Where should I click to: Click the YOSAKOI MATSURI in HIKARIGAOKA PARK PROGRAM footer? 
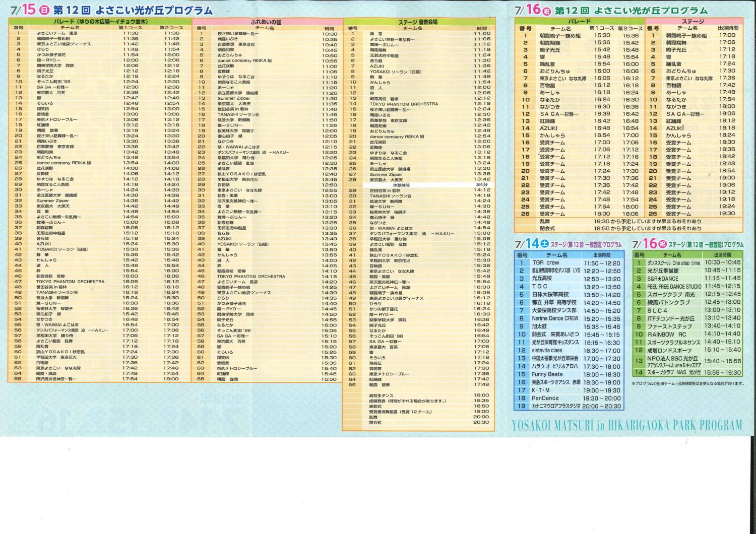click(x=627, y=426)
